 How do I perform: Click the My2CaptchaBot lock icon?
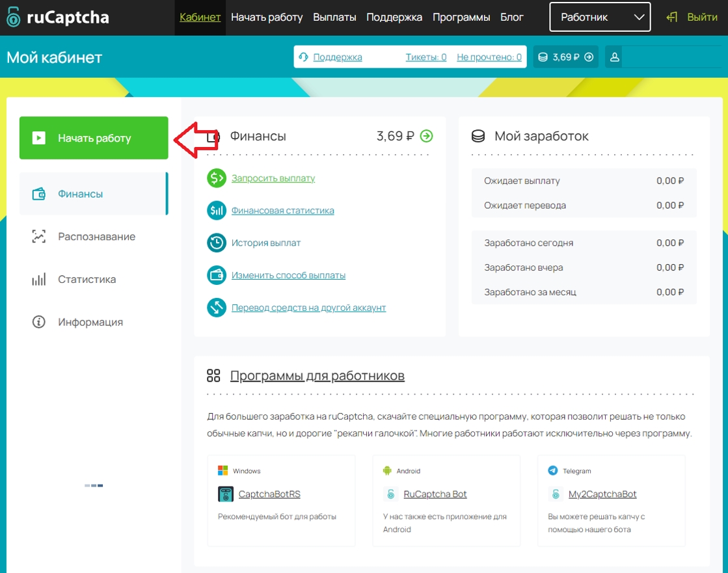(x=556, y=494)
